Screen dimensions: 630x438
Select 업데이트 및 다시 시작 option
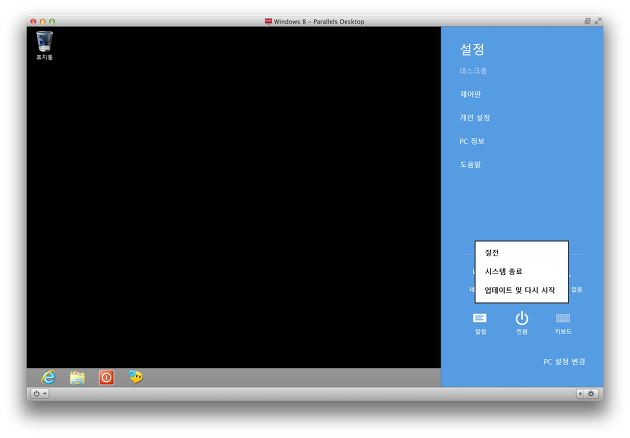(521, 290)
